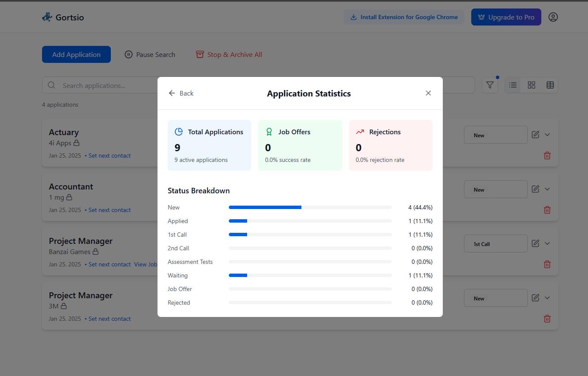Switch to list view layout
Screen dimensions: 588x376
click(513, 85)
